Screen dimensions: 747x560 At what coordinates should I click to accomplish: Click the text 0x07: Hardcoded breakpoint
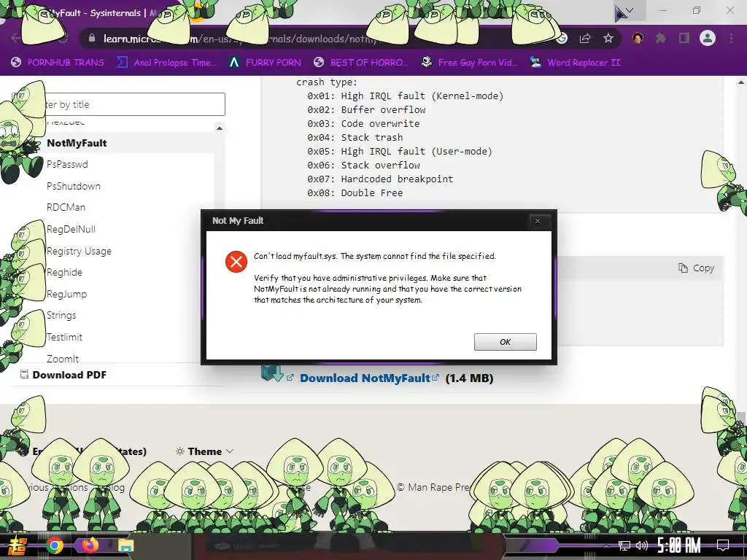point(380,179)
